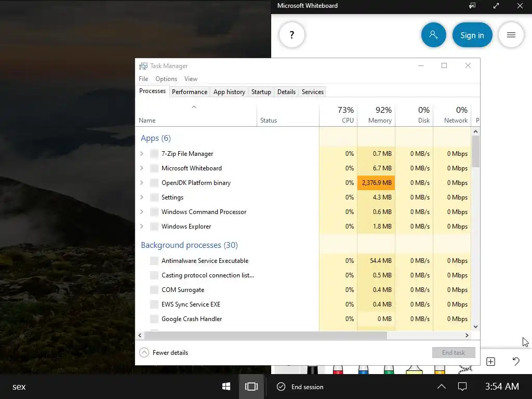Open the Task Manager Options menu
This screenshot has height=399, width=532.
click(x=166, y=79)
